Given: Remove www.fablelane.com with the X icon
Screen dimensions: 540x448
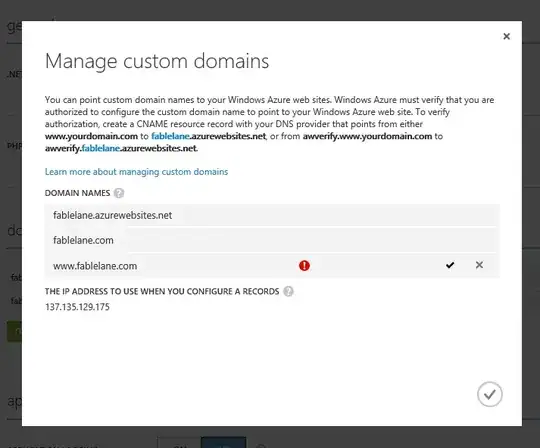Looking at the screenshot, I should [x=479, y=265].
